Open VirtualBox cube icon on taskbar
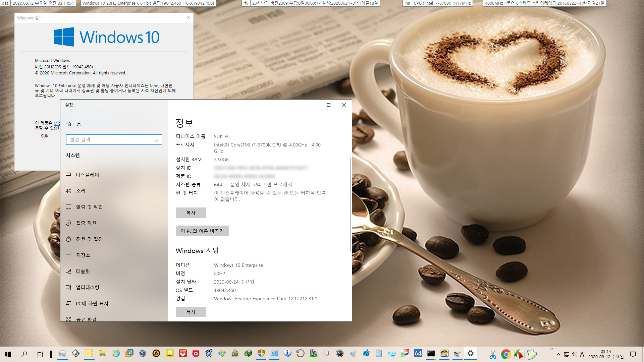644x362 pixels. pyautogui.click(x=143, y=354)
